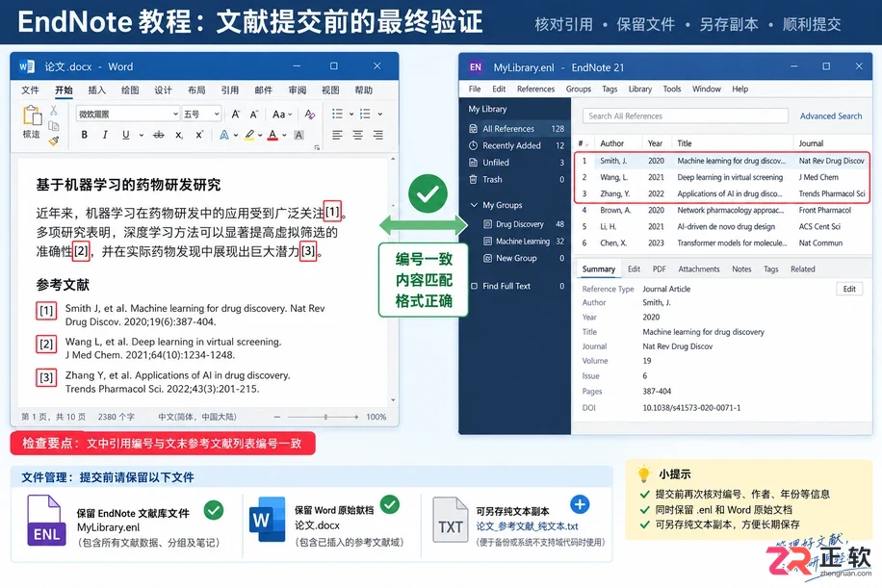Click the Cut scissors icon in Word
The height and width of the screenshot is (588, 882).
(53, 110)
